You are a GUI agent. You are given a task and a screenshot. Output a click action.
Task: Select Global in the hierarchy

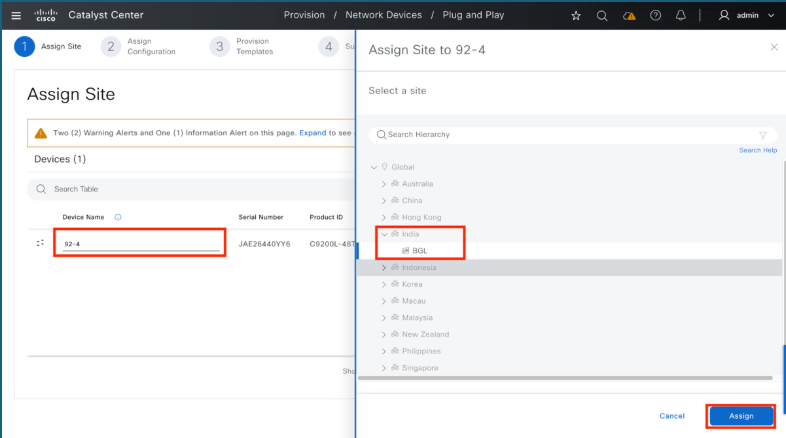pos(403,167)
